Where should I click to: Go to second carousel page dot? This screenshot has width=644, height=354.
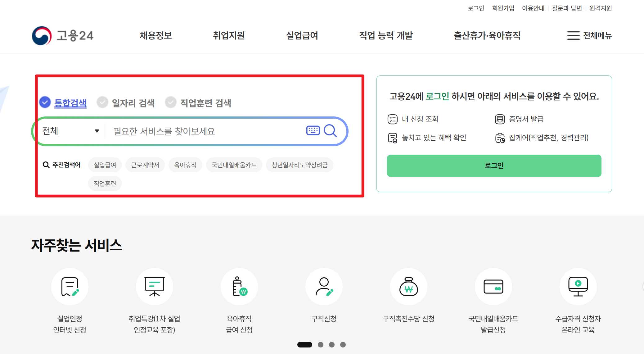tap(321, 345)
